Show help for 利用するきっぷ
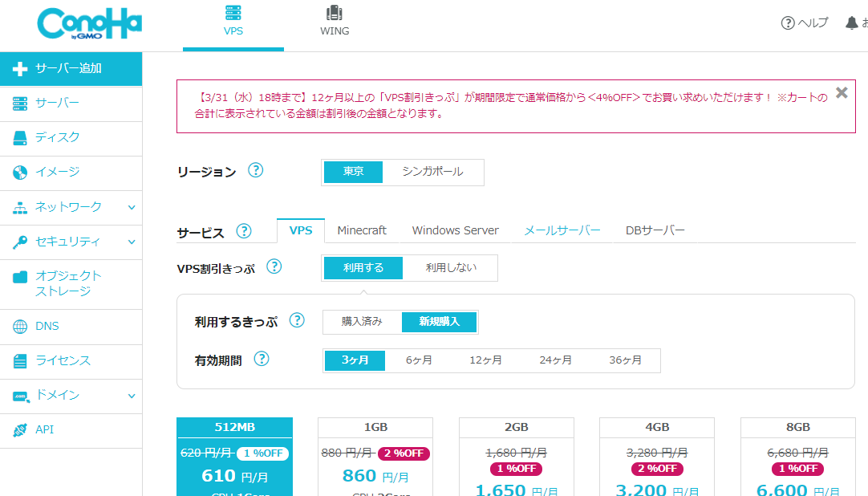 point(297,320)
